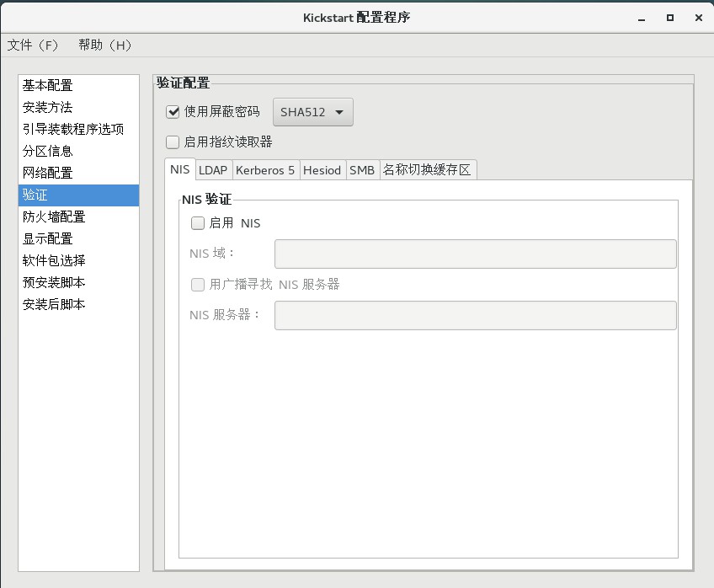Viewport: 714px width, 588px height.
Task: Switch to the Hesiod tab
Action: (322, 170)
